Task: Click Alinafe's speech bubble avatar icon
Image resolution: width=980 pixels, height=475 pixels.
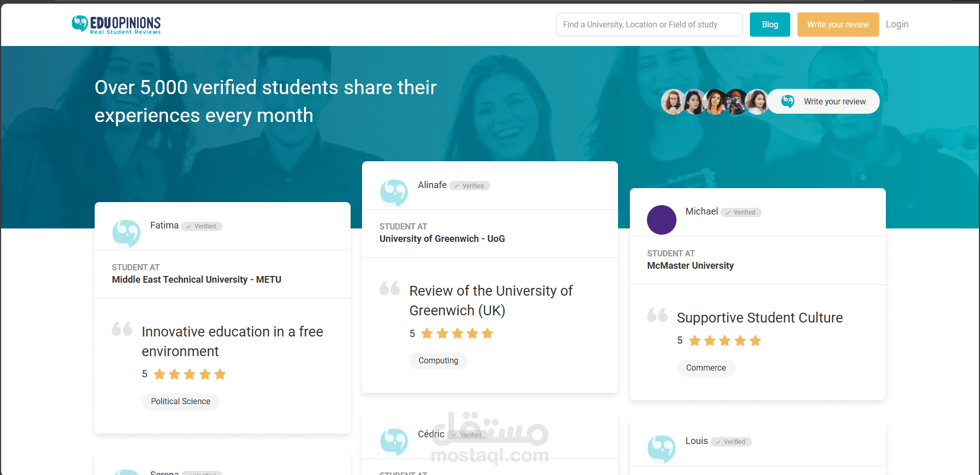Action: click(x=394, y=192)
